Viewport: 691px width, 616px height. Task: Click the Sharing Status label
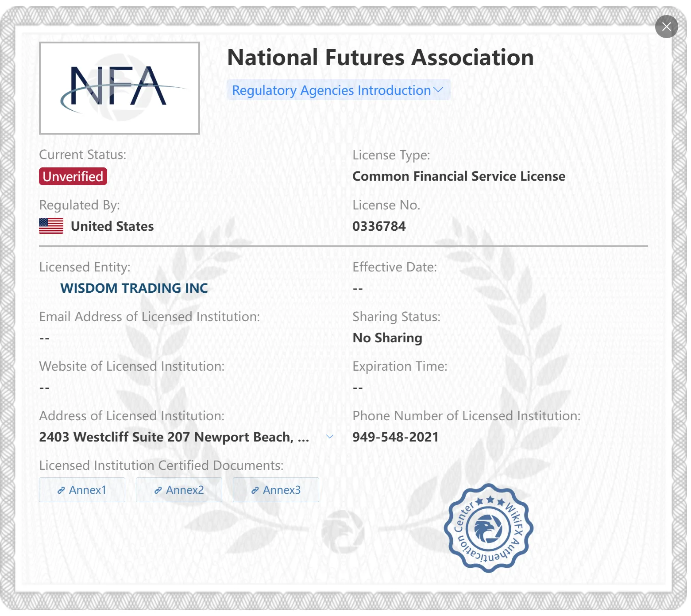[397, 317]
